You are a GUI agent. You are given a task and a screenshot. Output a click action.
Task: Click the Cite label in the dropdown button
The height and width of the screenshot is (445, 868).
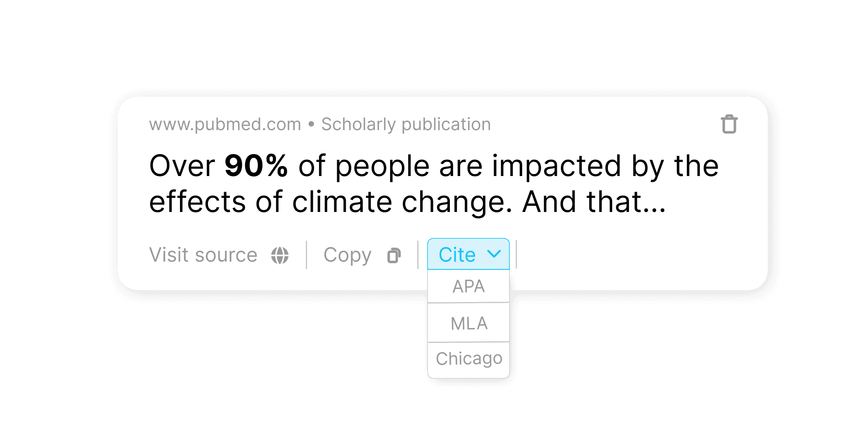click(x=457, y=255)
